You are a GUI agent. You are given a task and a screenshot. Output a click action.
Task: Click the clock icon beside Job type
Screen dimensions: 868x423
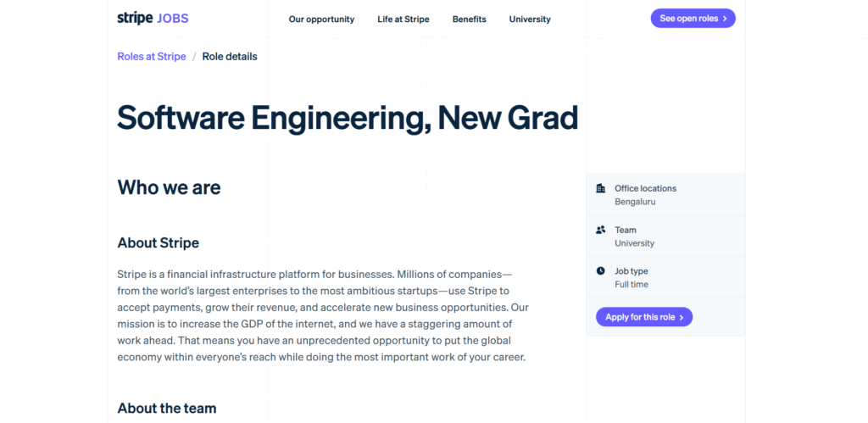click(x=601, y=271)
